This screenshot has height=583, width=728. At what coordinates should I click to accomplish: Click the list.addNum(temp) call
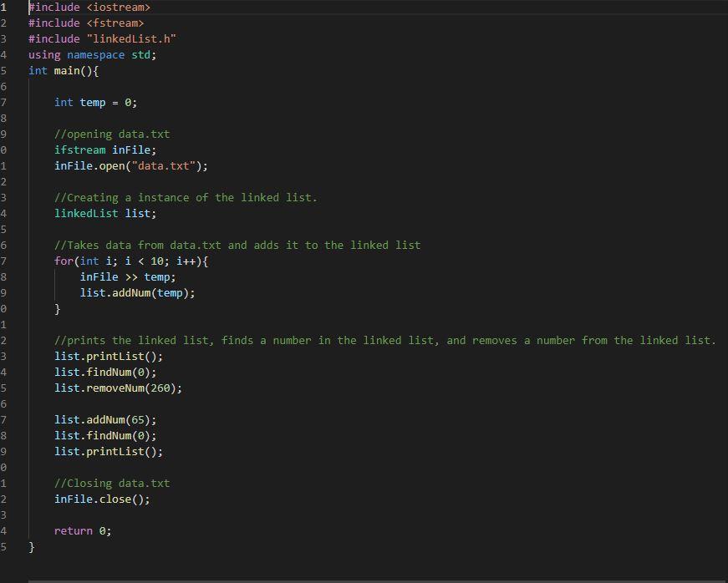pos(138,292)
